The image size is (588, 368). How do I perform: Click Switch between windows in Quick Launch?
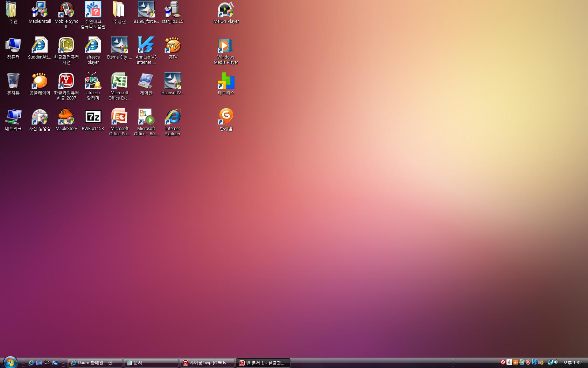point(55,363)
